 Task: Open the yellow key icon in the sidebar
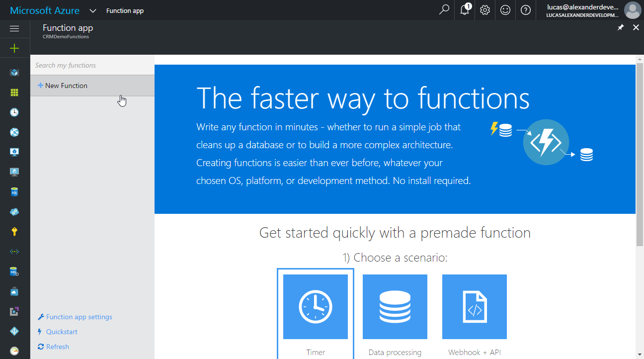point(14,232)
